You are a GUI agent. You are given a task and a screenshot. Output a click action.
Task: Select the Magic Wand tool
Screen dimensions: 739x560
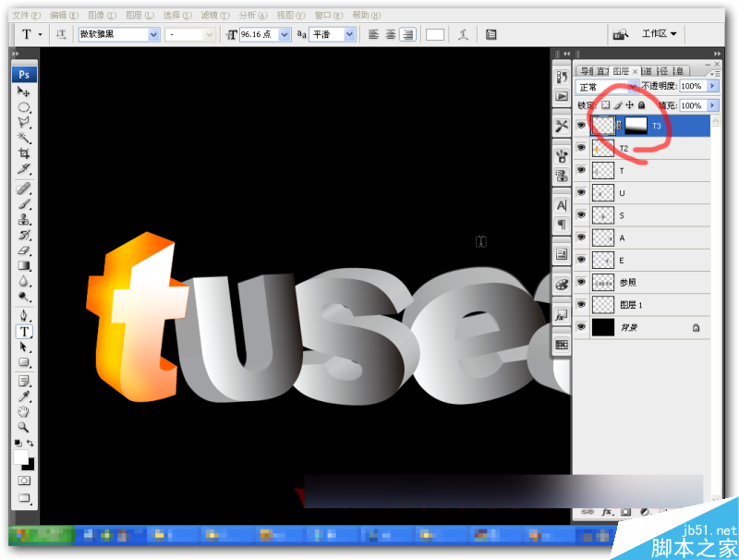(24, 138)
